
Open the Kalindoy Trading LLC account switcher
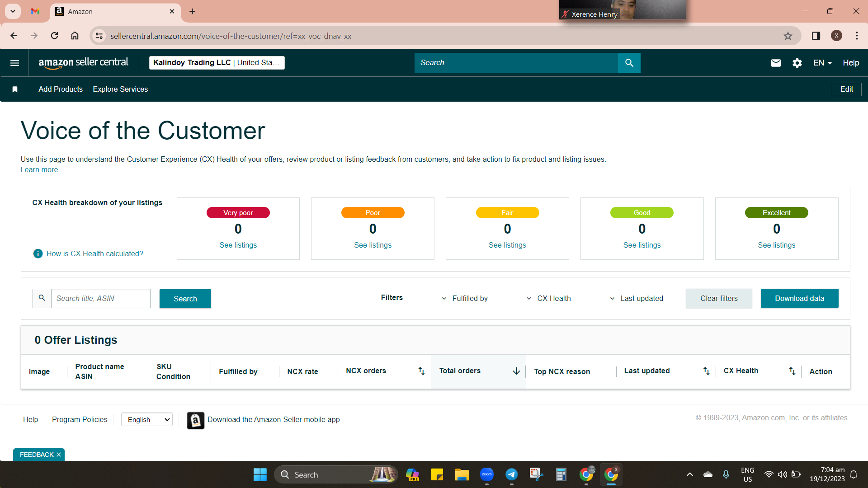217,63
